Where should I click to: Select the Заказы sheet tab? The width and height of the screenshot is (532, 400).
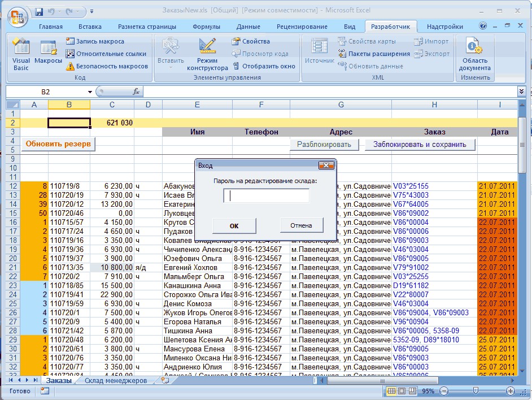pos(59,381)
